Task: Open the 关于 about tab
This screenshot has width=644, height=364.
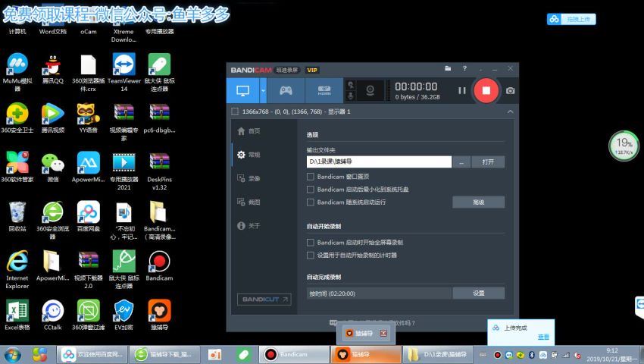Action: tap(249, 226)
